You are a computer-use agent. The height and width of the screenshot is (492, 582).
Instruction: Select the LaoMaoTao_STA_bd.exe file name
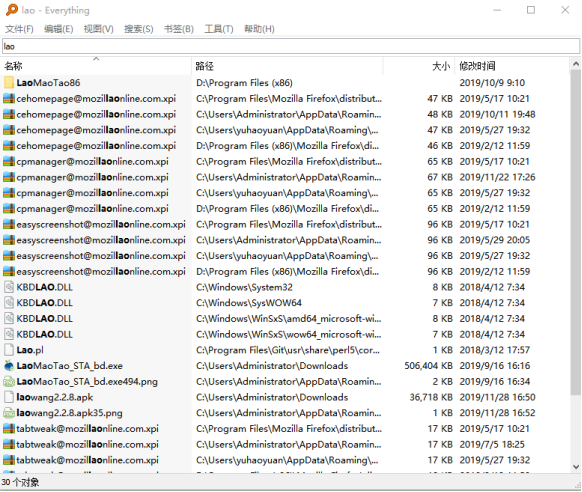point(69,366)
